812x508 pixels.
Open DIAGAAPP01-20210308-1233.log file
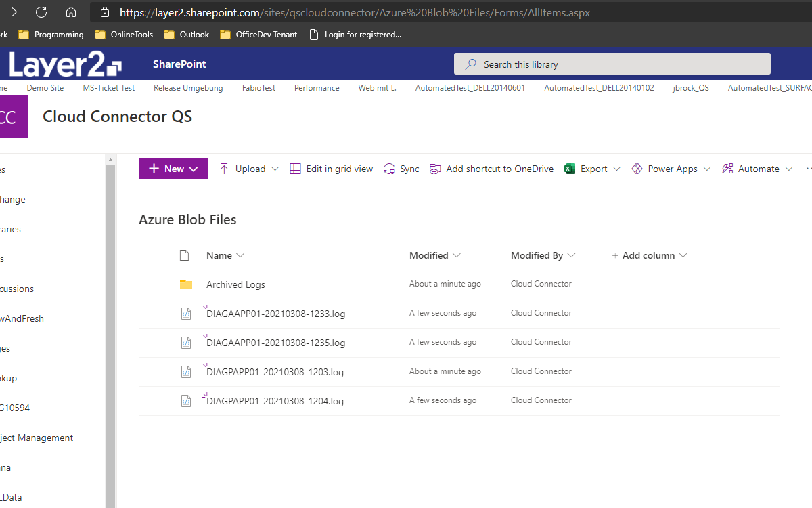click(x=275, y=314)
